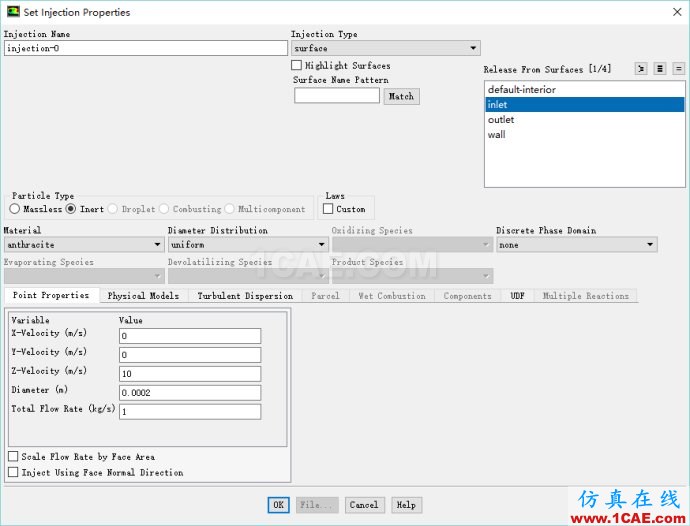Click the select all surfaces icon
Viewport: 690px width, 526px height.
pyautogui.click(x=660, y=69)
